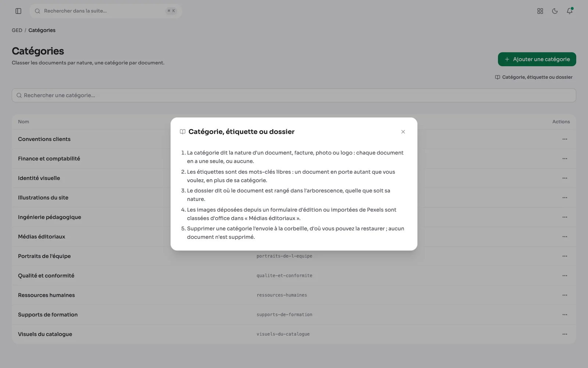Image resolution: width=588 pixels, height=368 pixels.
Task: Open actions menu for Visuels du catalogue
Action: click(565, 334)
